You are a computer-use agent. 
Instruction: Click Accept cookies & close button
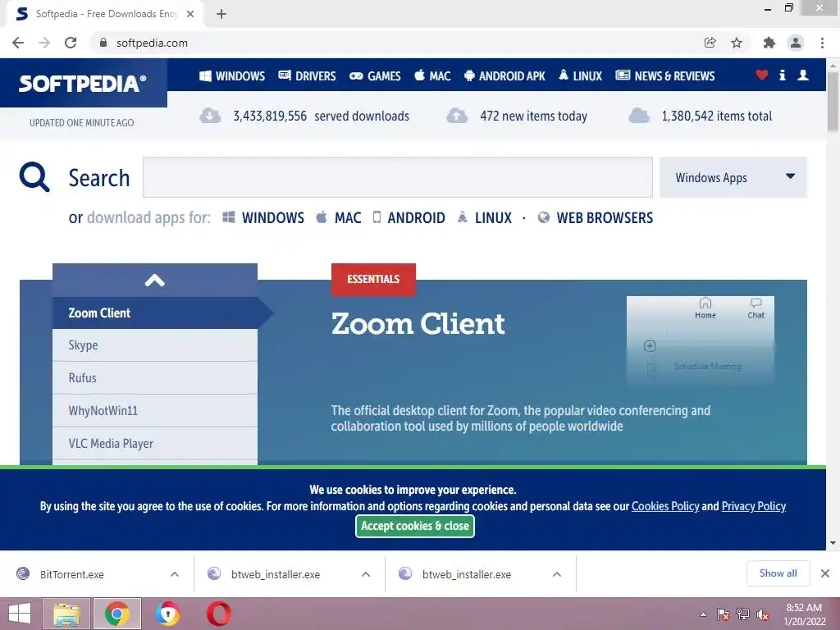414,526
